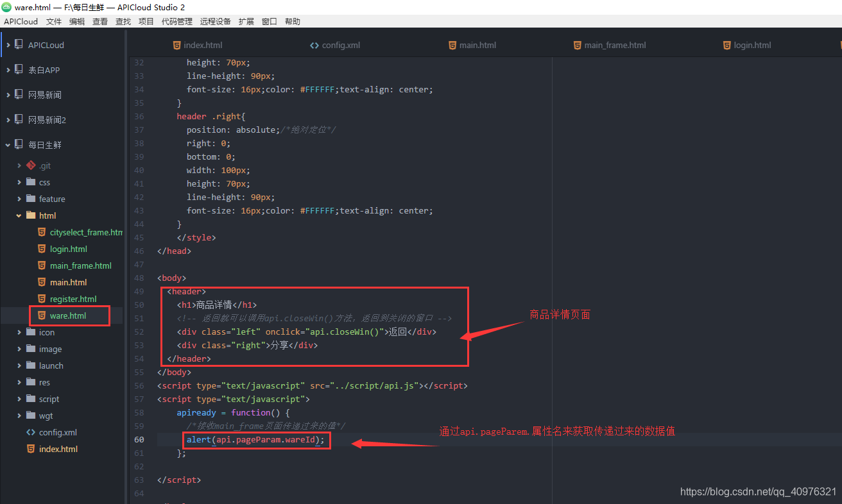Open the 查找 menu
This screenshot has width=842, height=504.
click(123, 21)
